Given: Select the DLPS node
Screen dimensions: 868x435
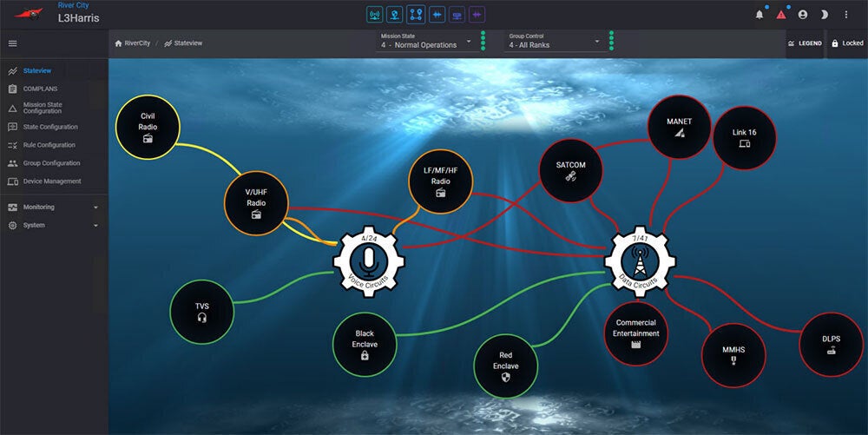Looking at the screenshot, I should tap(832, 344).
